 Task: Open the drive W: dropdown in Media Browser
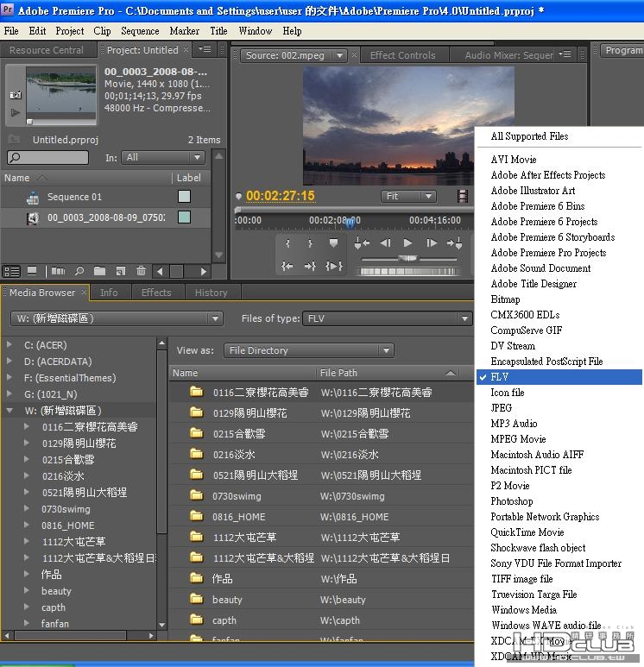coord(117,318)
